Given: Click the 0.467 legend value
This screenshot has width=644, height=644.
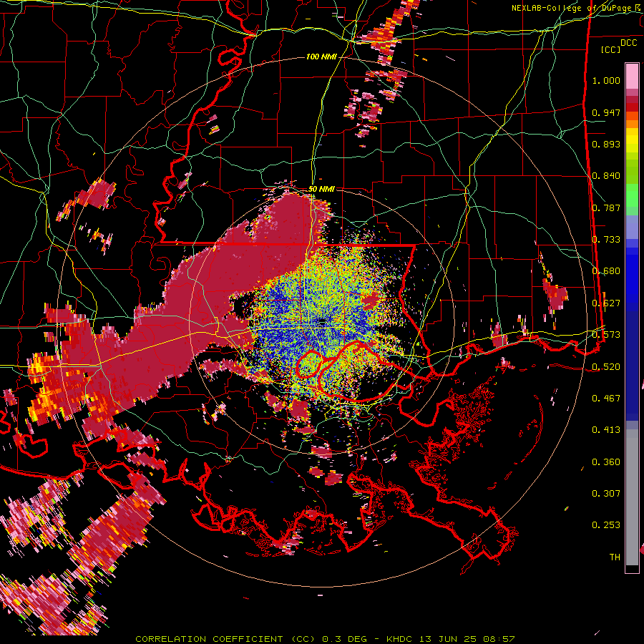Looking at the screenshot, I should point(606,398).
